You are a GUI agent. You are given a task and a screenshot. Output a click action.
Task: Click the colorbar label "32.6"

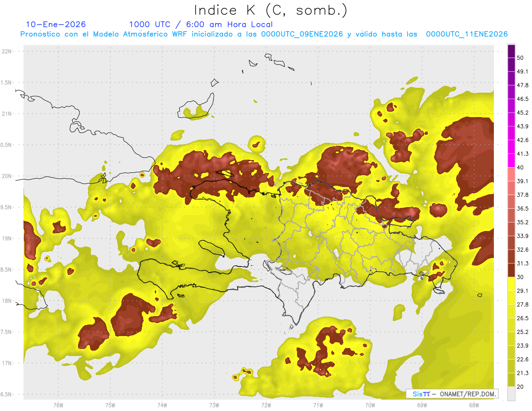pyautogui.click(x=522, y=250)
